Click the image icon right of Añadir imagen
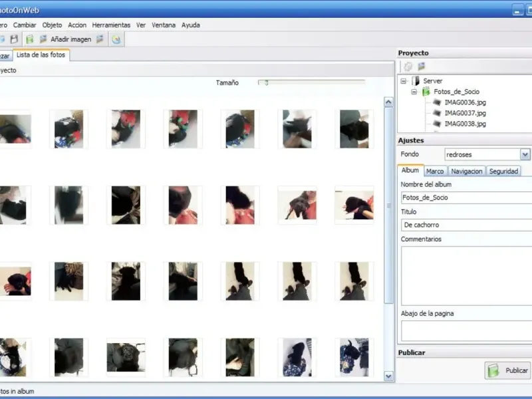This screenshot has height=399, width=532. (100, 39)
